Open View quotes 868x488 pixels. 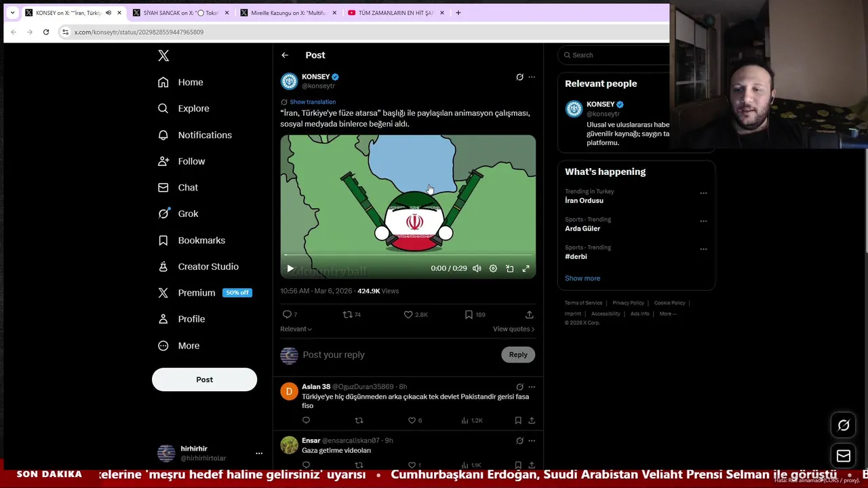[513, 329]
